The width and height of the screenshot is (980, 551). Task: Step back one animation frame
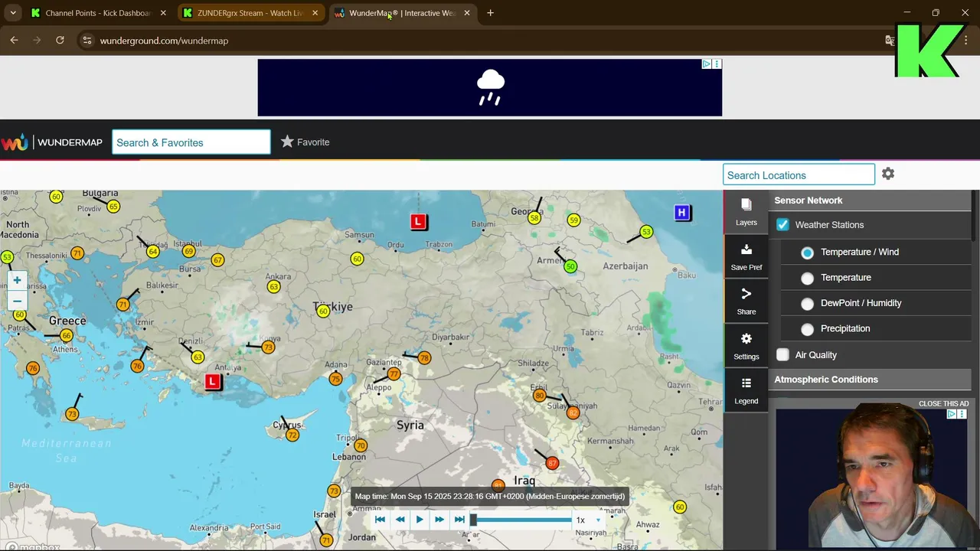coord(400,520)
